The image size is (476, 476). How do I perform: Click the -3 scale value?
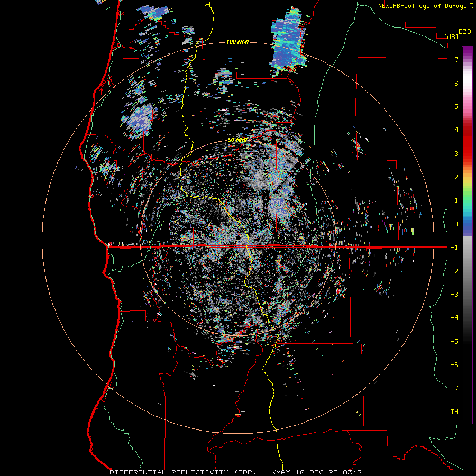[x=454, y=295]
